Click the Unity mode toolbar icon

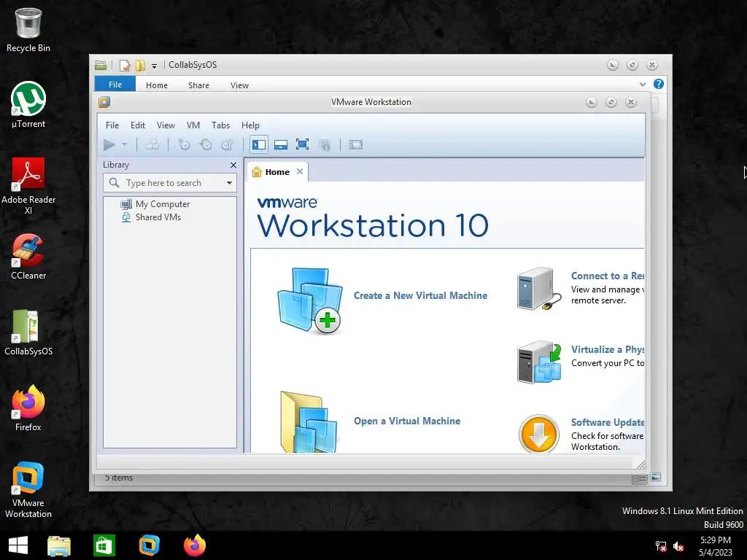tap(325, 145)
